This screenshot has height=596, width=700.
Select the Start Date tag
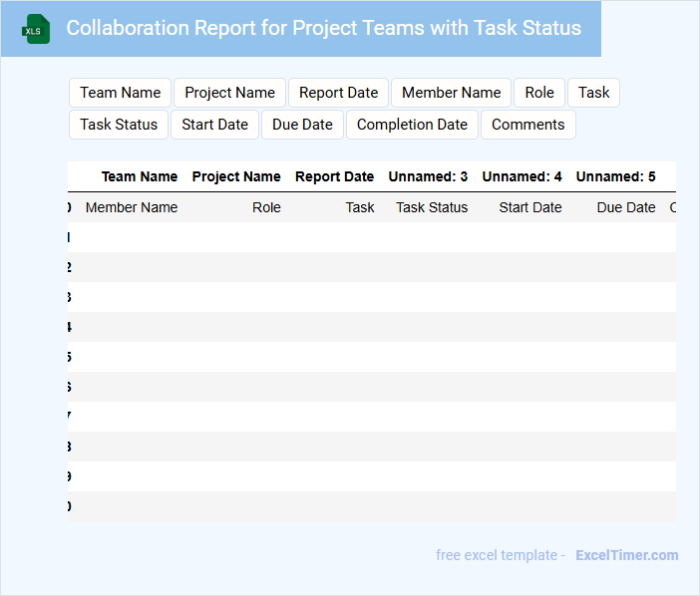[214, 125]
